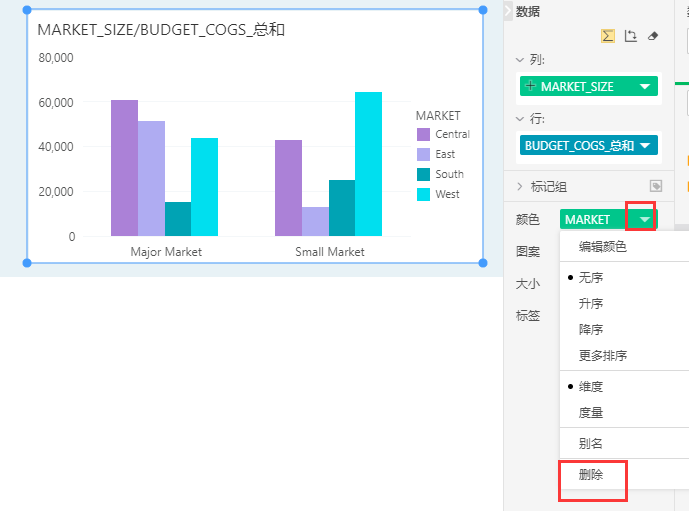This screenshot has height=511, width=689.
Task: Choose 删除 from the context menu
Action: tap(591, 475)
